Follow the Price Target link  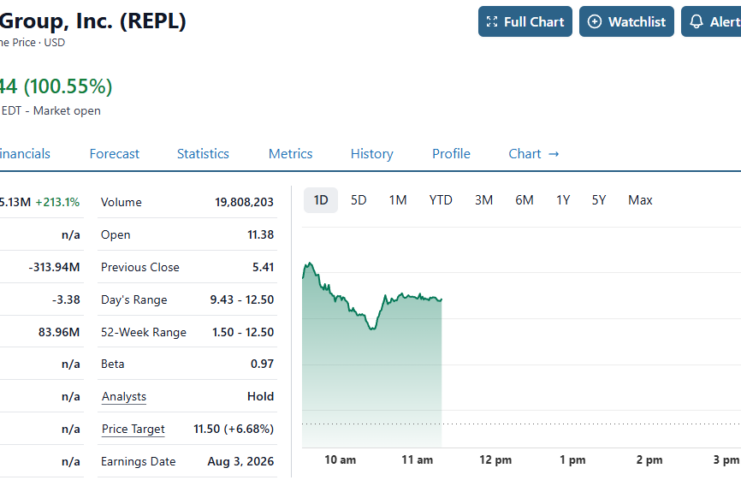tap(133, 429)
